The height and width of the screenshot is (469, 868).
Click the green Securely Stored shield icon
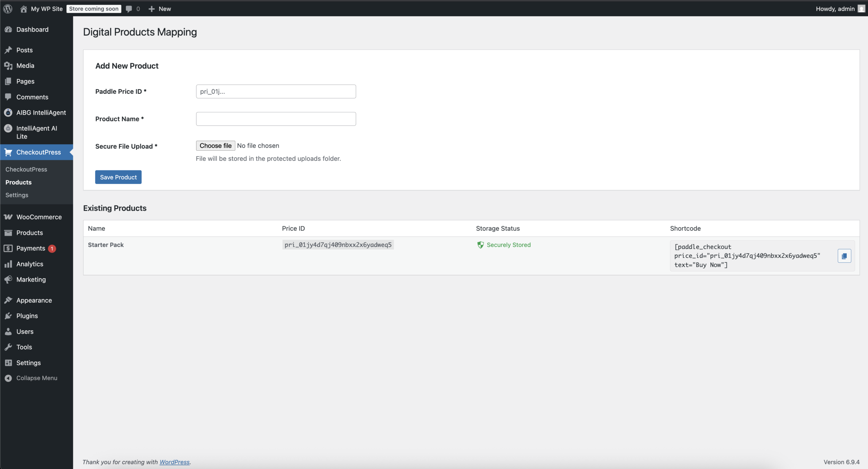click(x=480, y=245)
